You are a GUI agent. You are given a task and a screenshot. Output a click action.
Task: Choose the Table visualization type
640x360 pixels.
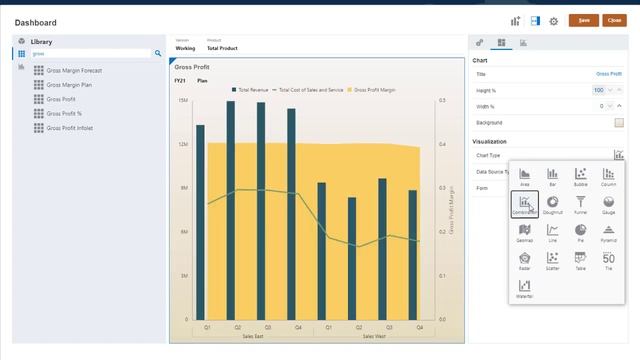580,260
